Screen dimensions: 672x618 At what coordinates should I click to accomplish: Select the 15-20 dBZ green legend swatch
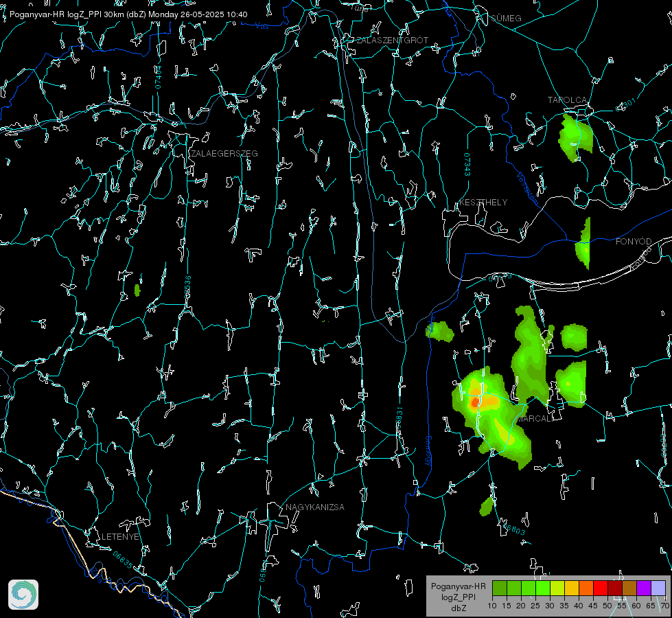click(x=514, y=588)
